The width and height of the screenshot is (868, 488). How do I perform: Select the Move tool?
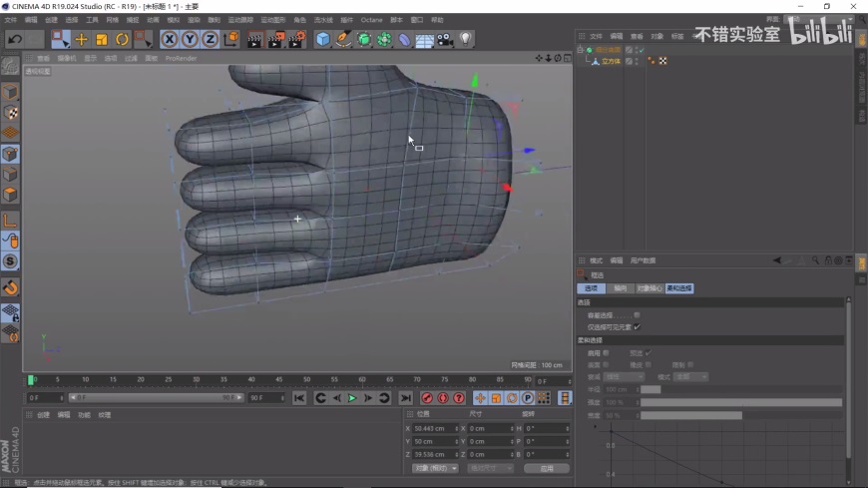(82, 39)
